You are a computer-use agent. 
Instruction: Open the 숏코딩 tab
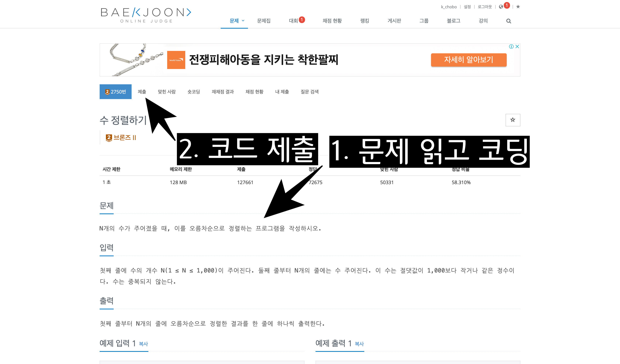point(194,92)
